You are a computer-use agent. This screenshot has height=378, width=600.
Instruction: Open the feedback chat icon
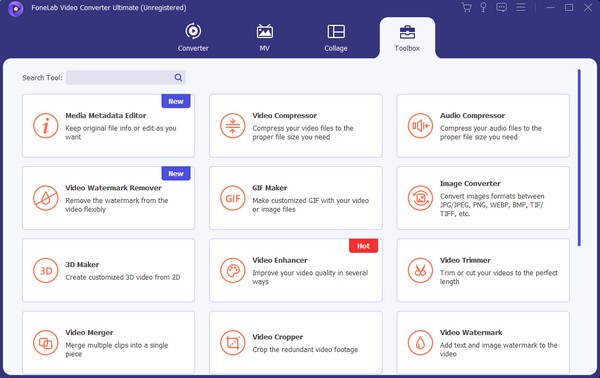point(501,7)
